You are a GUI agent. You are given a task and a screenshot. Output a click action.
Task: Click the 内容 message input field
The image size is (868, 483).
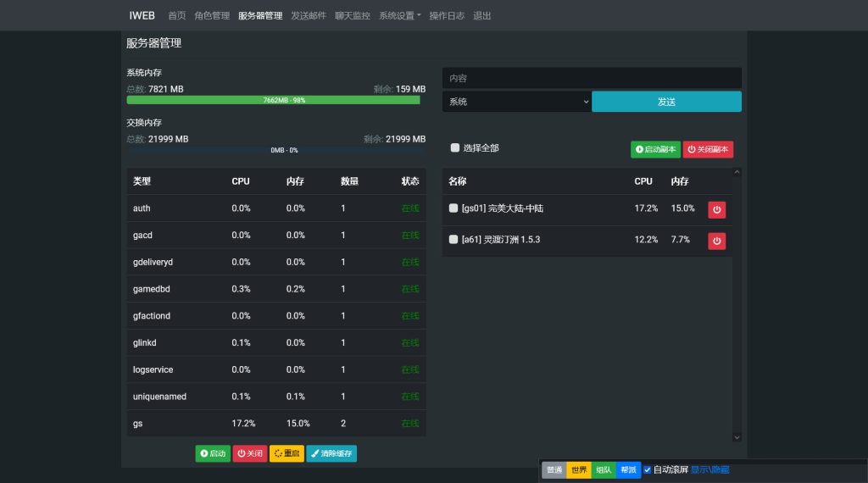click(592, 79)
